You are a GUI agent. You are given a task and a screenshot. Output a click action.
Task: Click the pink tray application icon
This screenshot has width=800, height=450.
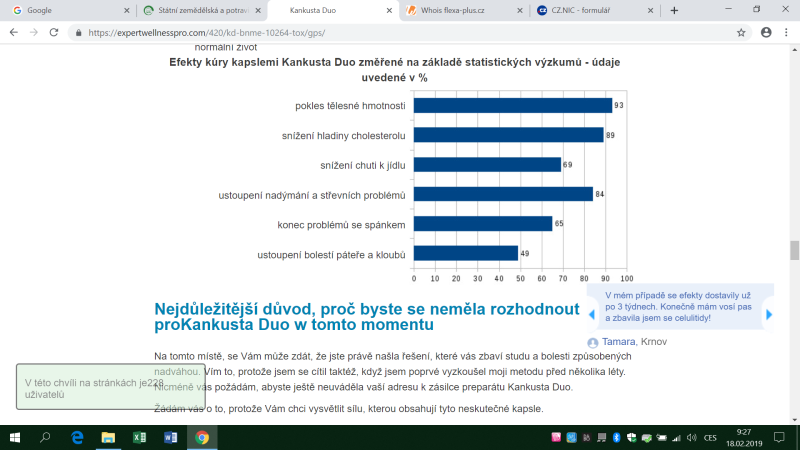556,438
